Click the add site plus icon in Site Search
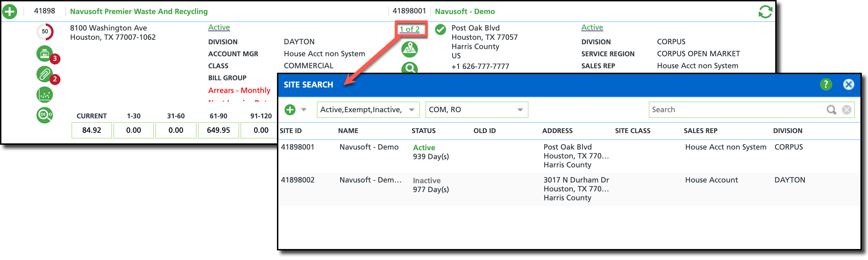868x260 pixels. point(290,110)
